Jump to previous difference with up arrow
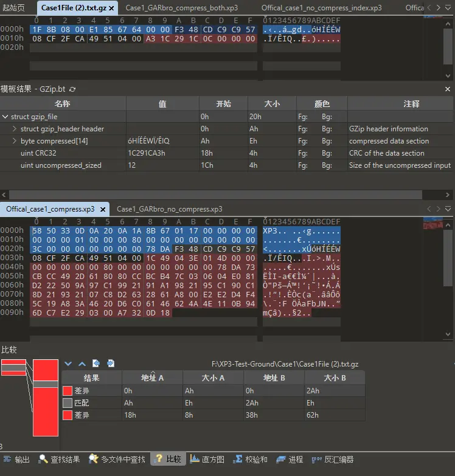The height and width of the screenshot is (476, 455). (82, 364)
